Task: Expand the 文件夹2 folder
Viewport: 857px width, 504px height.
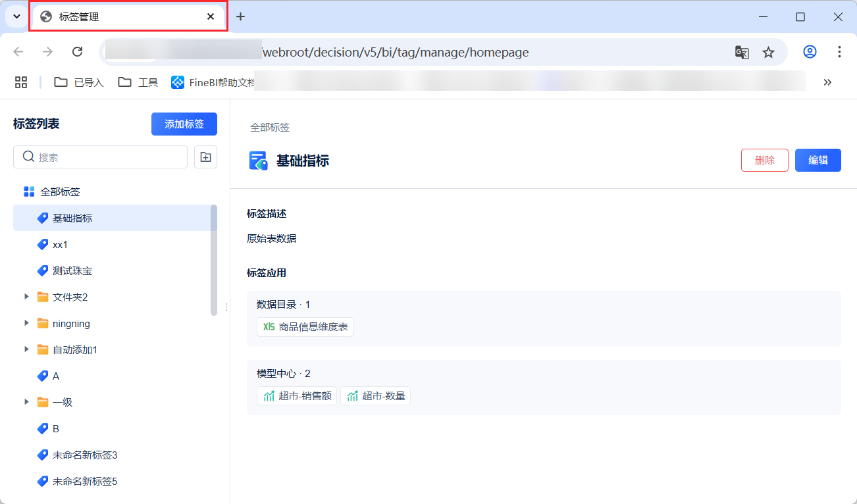Action: coord(26,297)
